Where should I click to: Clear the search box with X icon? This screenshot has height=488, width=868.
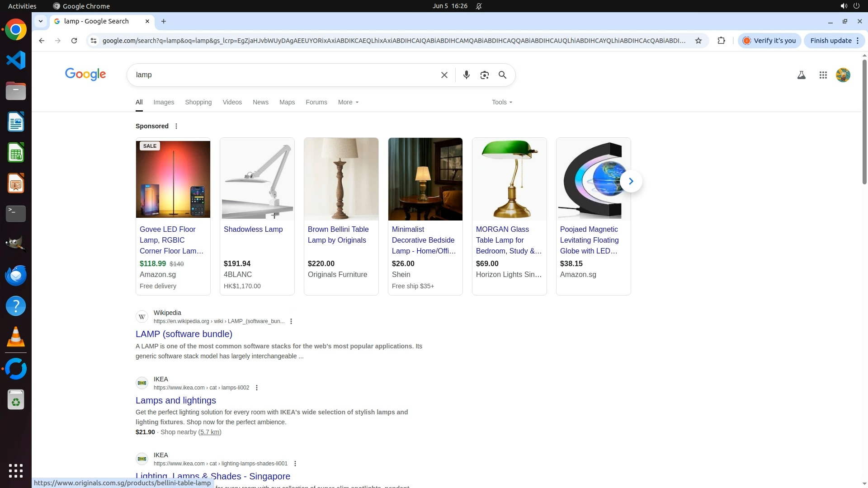pyautogui.click(x=444, y=75)
